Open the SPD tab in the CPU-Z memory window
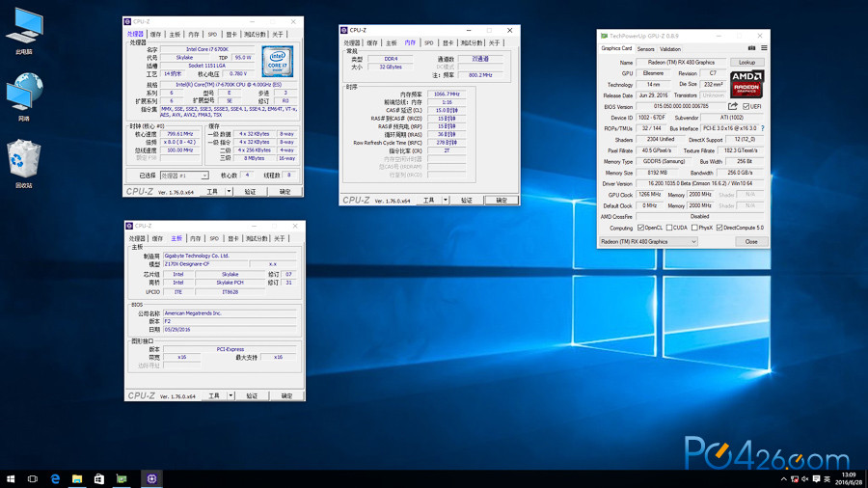868x488 pixels. (x=428, y=42)
